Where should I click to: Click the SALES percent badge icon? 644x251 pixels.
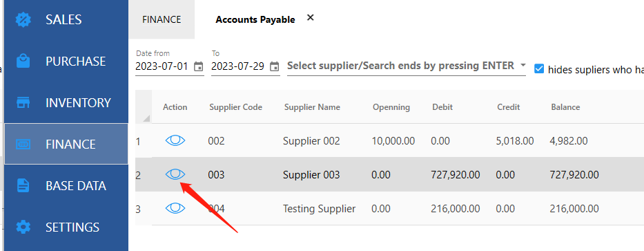coord(23,20)
